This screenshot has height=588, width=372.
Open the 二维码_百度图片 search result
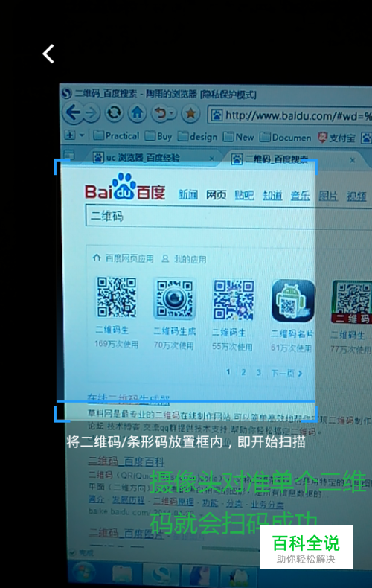pos(126,533)
